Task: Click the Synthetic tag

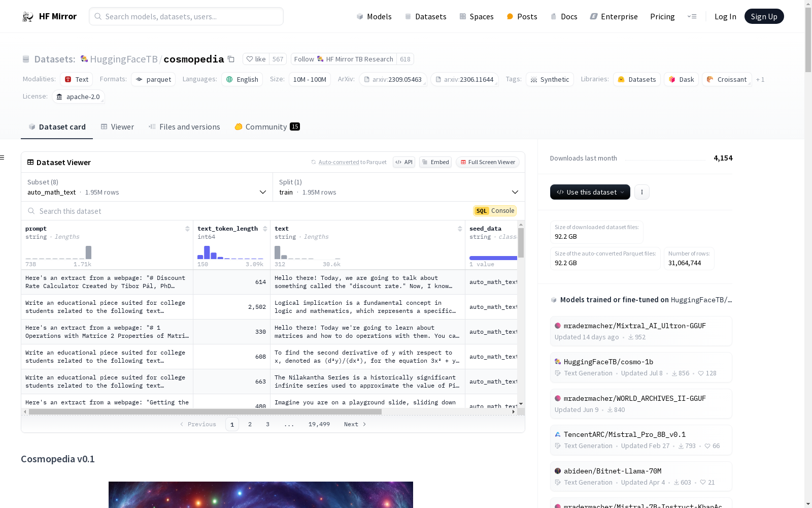Action: click(550, 79)
